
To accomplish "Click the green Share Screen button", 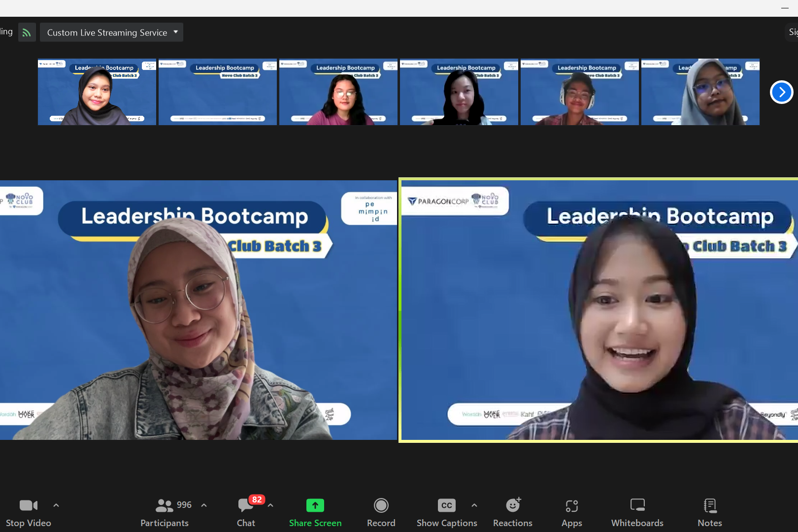I will point(315,512).
